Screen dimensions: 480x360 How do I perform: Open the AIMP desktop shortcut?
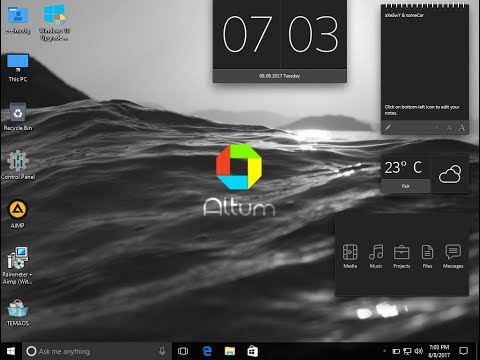pos(17,214)
